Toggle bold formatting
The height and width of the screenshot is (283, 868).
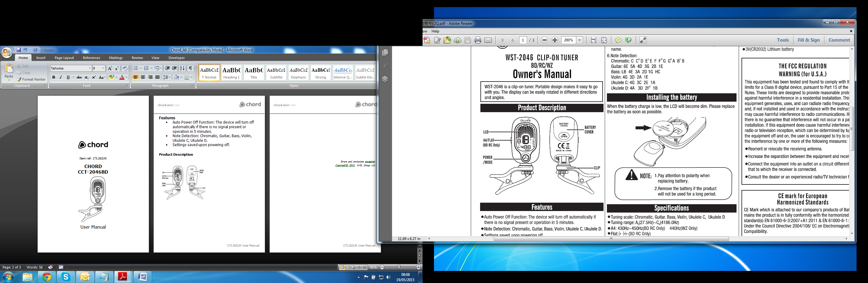54,78
